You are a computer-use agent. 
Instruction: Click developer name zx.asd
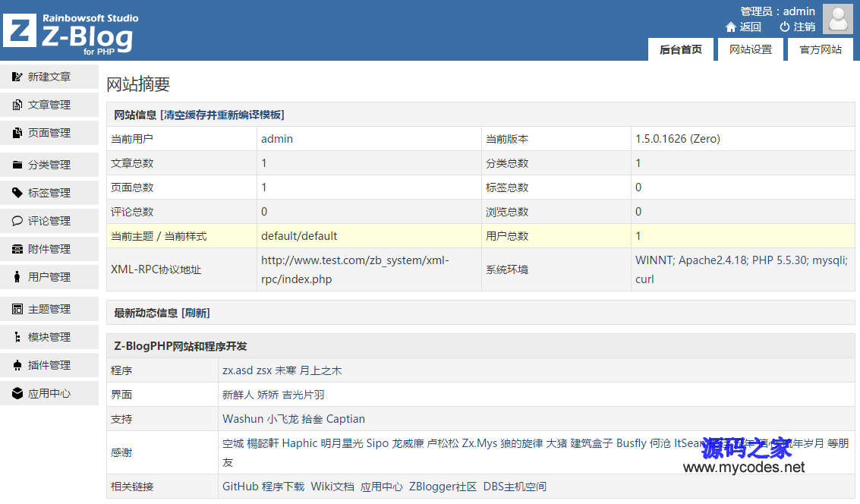(238, 370)
